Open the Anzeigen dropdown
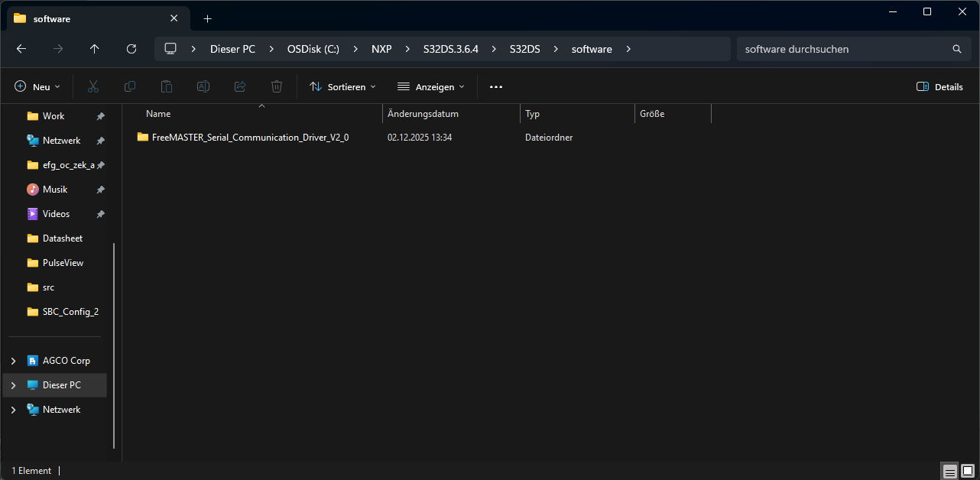Viewport: 980px width, 480px height. (431, 86)
